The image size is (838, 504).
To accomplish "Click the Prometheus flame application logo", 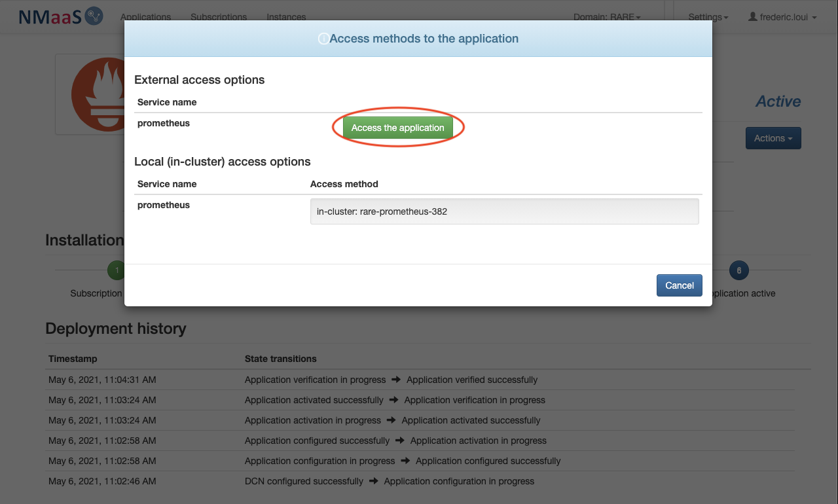I will 98,94.
